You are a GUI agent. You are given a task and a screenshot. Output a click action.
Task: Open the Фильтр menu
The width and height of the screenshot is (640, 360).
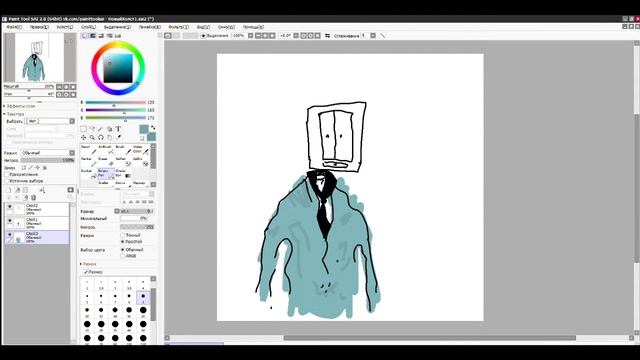(178, 27)
